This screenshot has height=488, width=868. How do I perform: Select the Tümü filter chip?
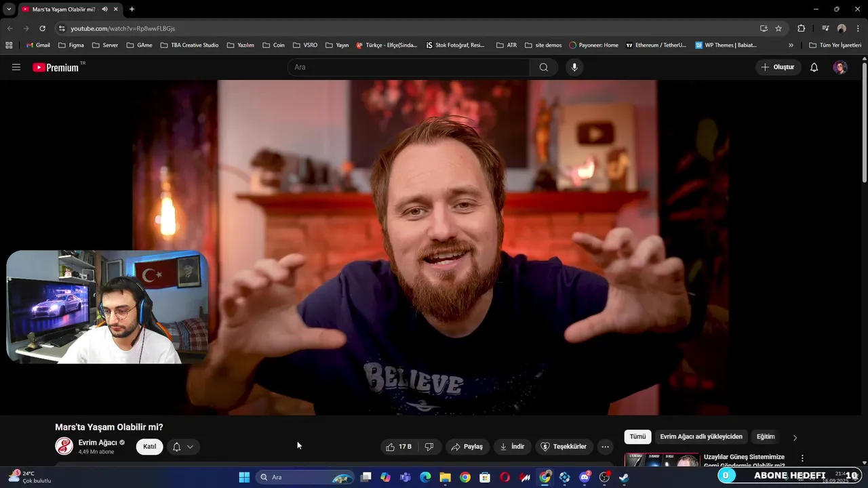tap(638, 437)
